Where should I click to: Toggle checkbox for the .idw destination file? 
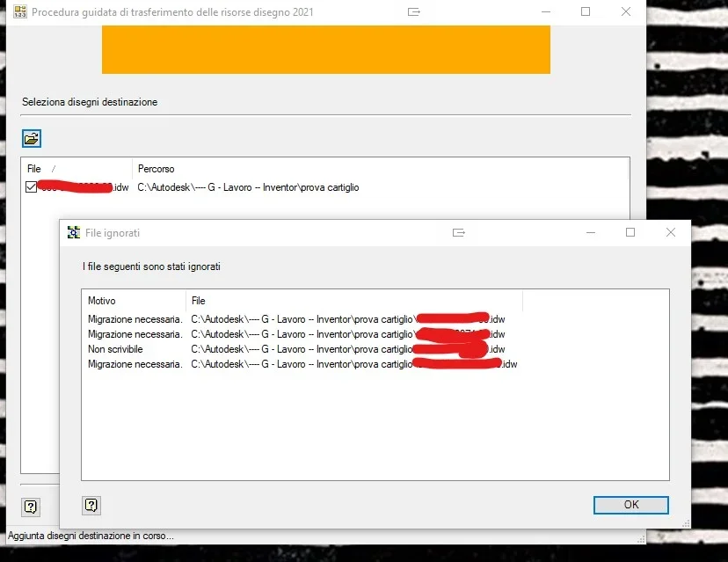[31, 187]
